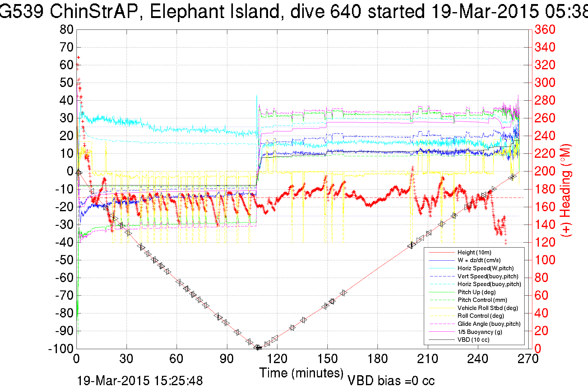Click the 'Time (minutes)' x-axis label
The height and width of the screenshot is (392, 588).
[x=301, y=373]
